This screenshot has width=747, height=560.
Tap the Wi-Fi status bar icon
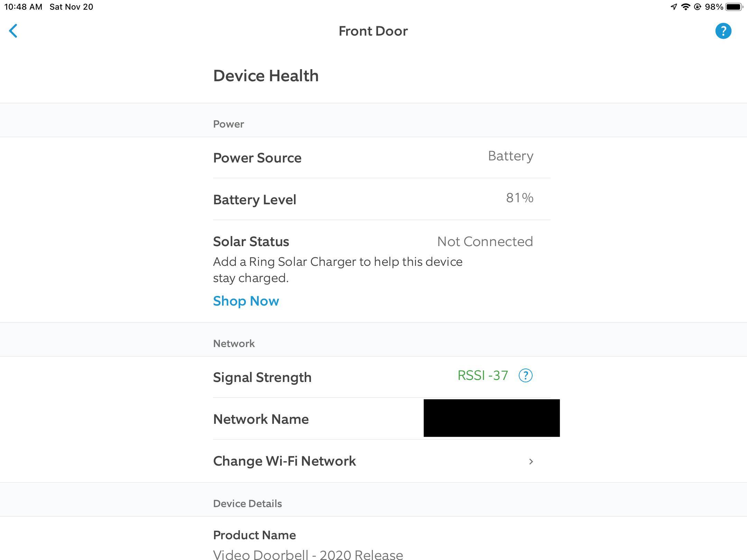point(685,7)
